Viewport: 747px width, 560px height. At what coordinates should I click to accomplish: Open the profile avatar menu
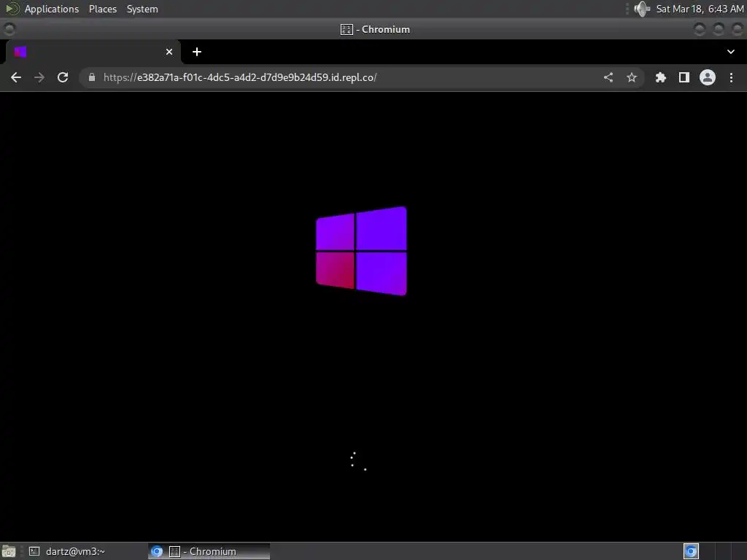708,77
